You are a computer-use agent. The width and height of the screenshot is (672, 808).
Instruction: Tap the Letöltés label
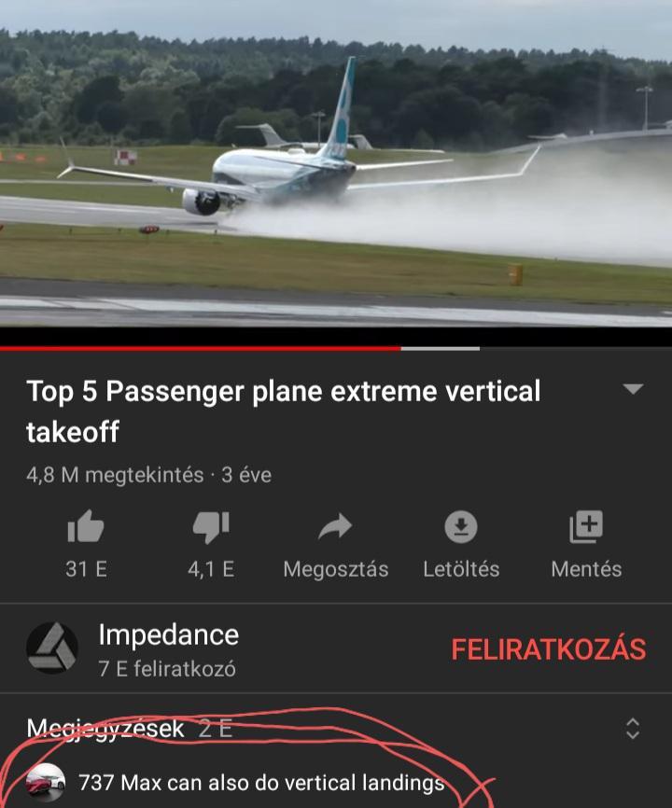[461, 569]
